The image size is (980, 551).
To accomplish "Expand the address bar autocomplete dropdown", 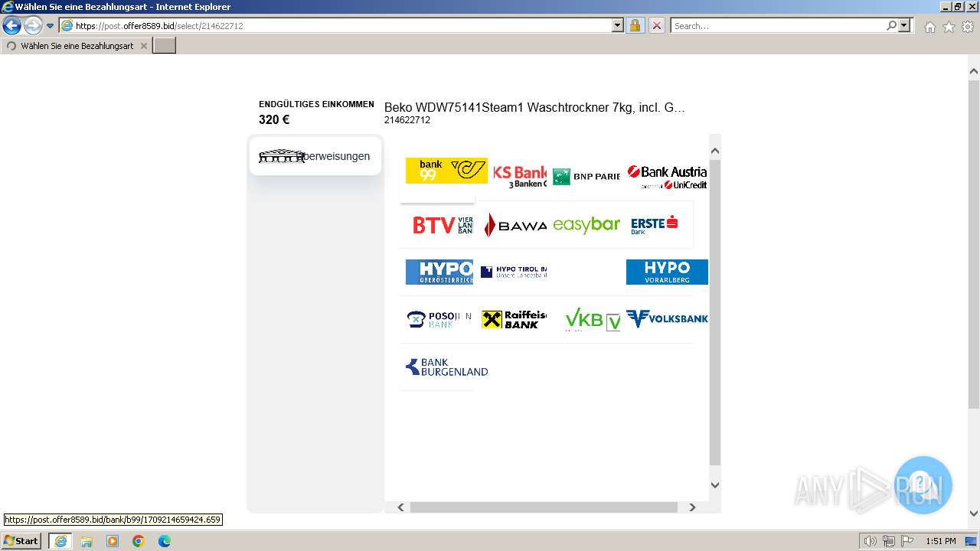I will [x=618, y=25].
